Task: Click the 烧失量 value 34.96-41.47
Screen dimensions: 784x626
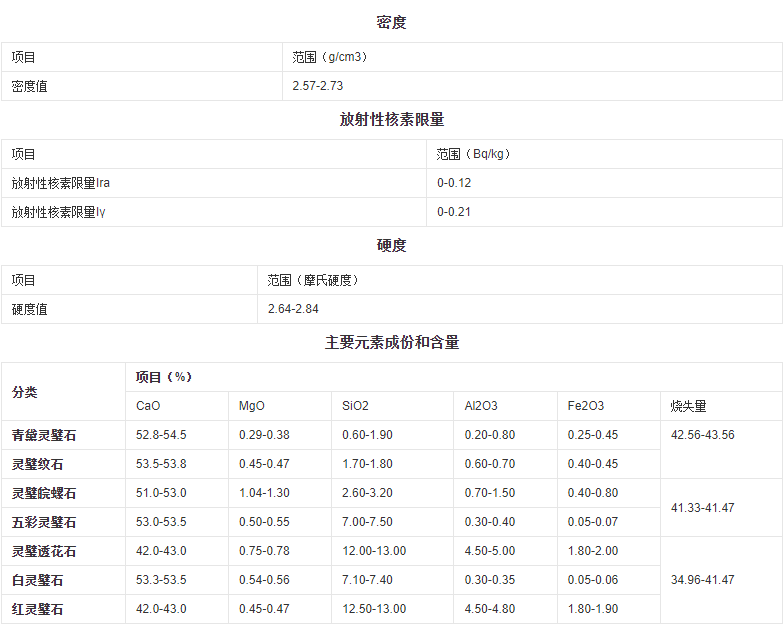Action: coord(702,580)
